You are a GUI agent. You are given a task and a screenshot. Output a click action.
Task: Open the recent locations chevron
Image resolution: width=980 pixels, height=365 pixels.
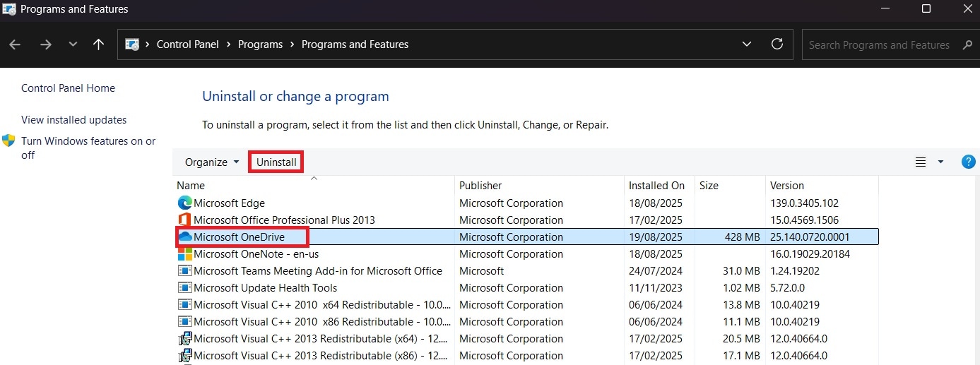pyautogui.click(x=73, y=44)
